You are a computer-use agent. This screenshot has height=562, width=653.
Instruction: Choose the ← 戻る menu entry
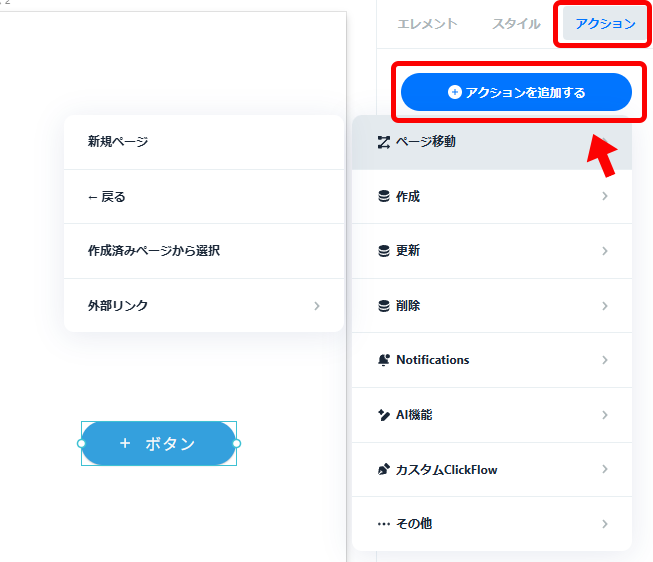click(x=204, y=197)
